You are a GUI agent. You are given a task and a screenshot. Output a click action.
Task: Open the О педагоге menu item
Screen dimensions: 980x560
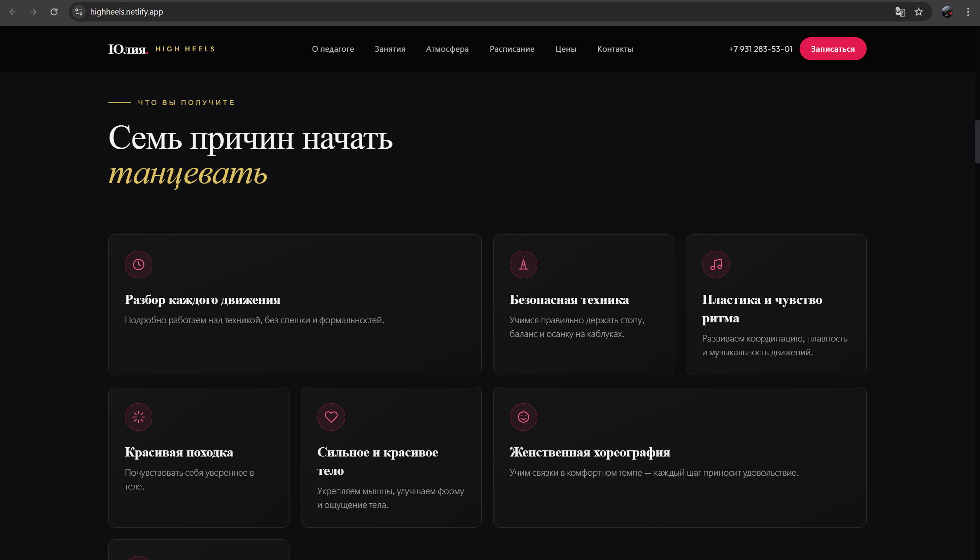[333, 49]
